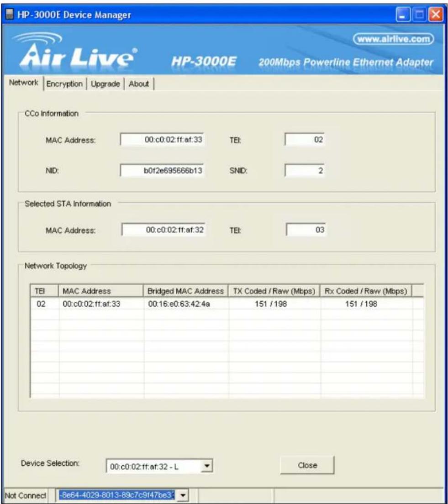The width and height of the screenshot is (448, 504).
Task: Open the Device Selection combo box
Action: [159, 466]
